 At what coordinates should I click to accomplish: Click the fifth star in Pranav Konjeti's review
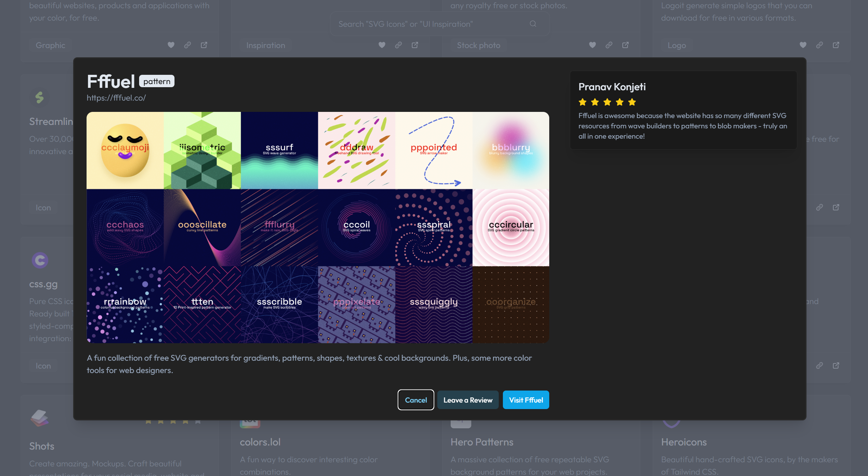pos(632,102)
